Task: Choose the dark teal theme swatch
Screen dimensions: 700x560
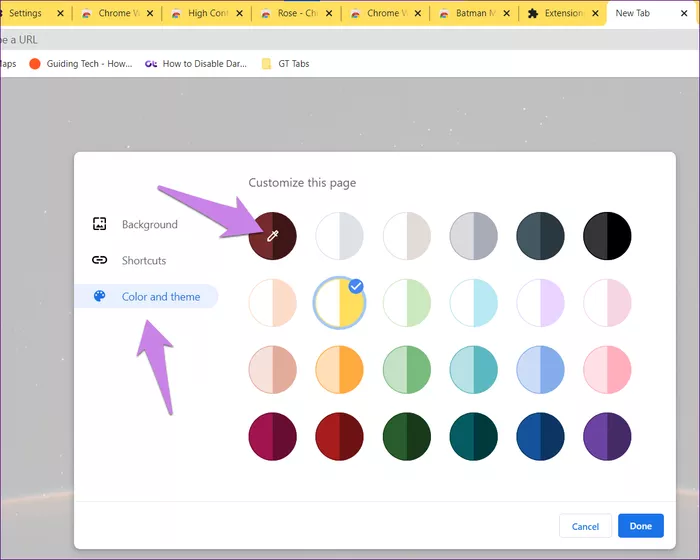Action: (473, 436)
